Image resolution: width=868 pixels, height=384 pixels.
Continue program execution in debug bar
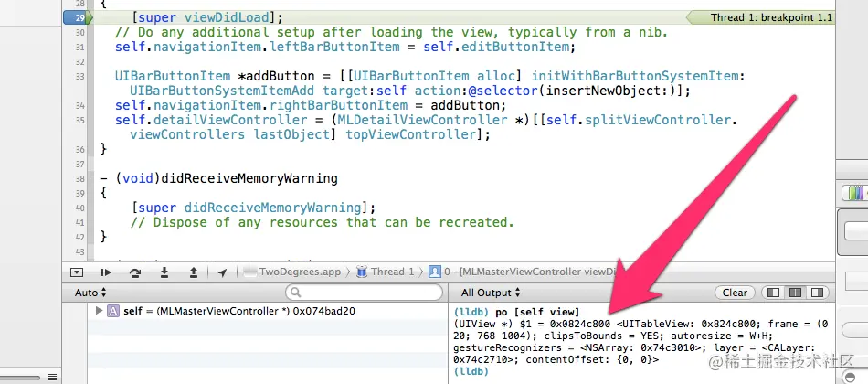(x=106, y=272)
